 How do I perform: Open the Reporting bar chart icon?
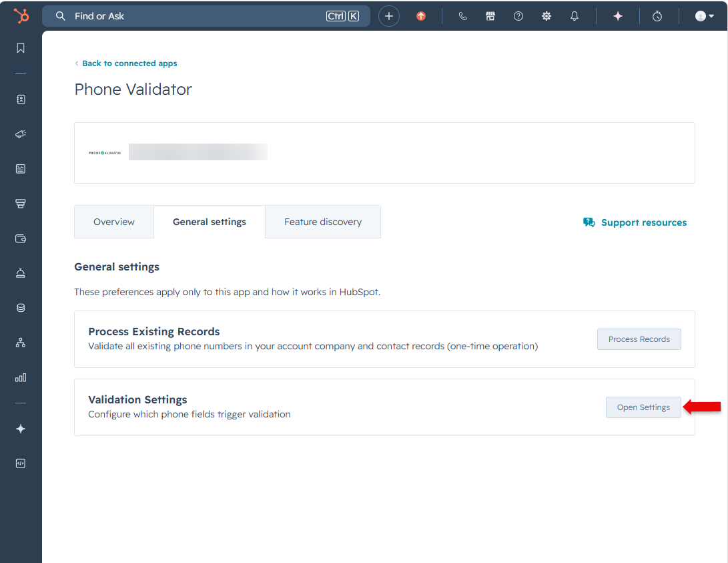tap(21, 377)
